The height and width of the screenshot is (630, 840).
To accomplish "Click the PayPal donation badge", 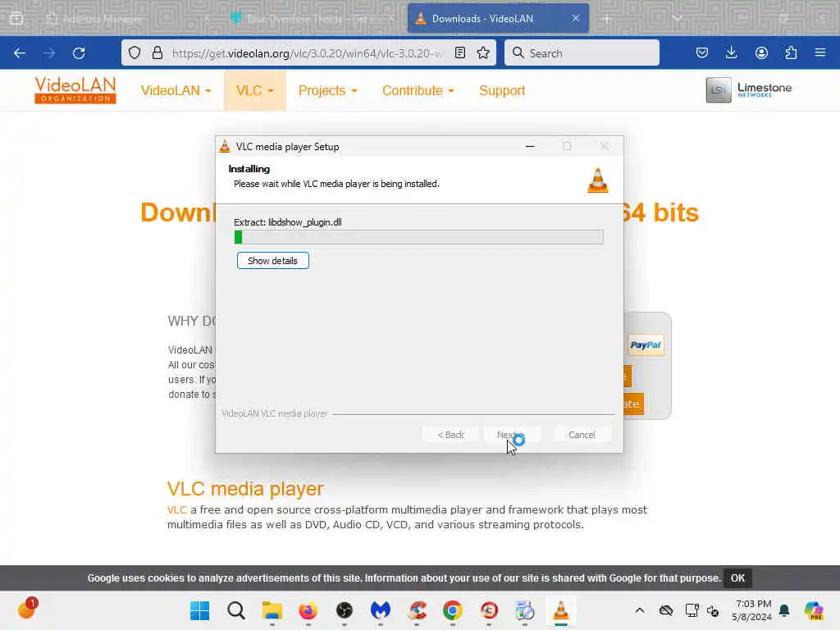I will tap(646, 345).
